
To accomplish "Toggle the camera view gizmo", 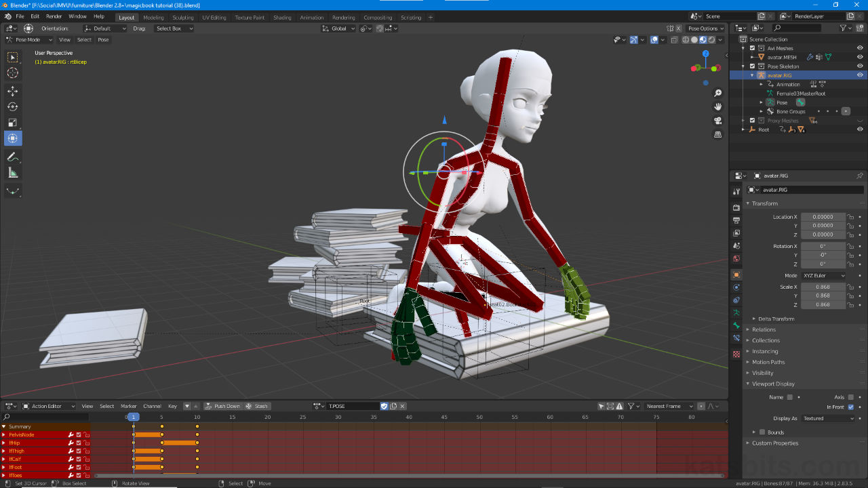I will tap(718, 121).
